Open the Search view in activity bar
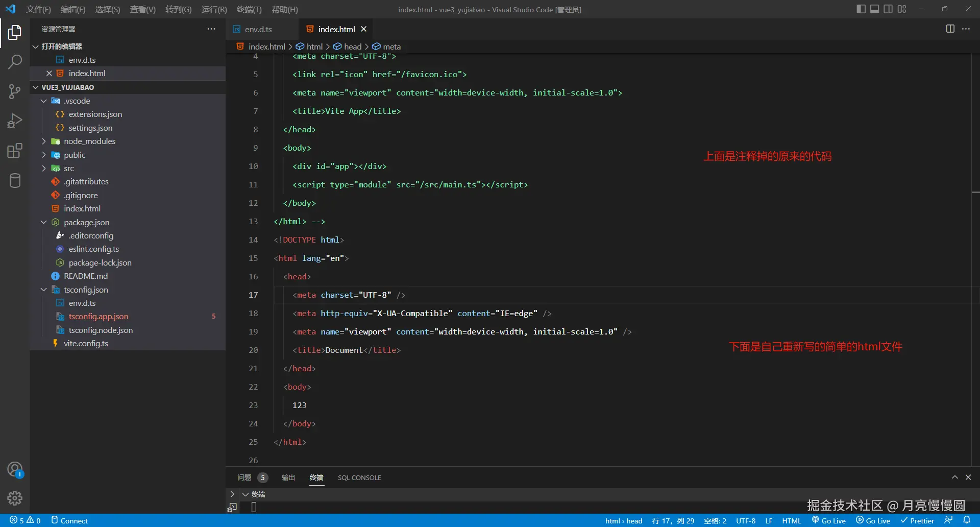Screen dimensions: 980x527 [x=15, y=62]
